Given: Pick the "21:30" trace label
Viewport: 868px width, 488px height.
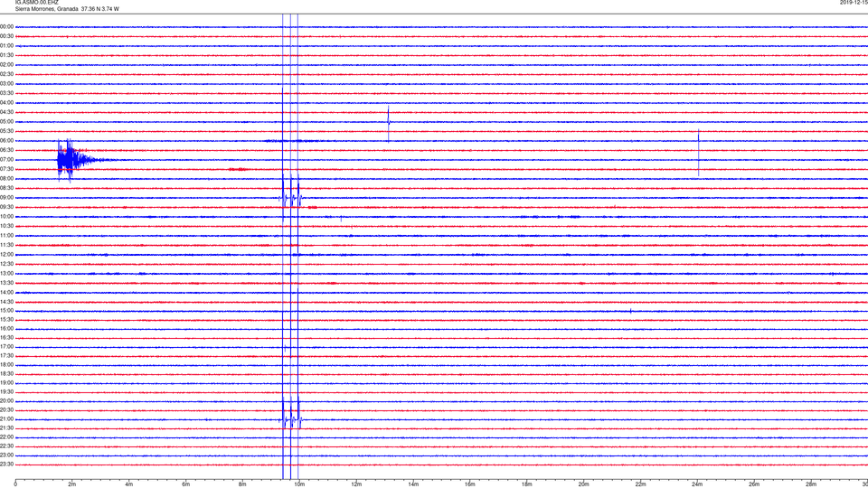Looking at the screenshot, I should 6,428.
